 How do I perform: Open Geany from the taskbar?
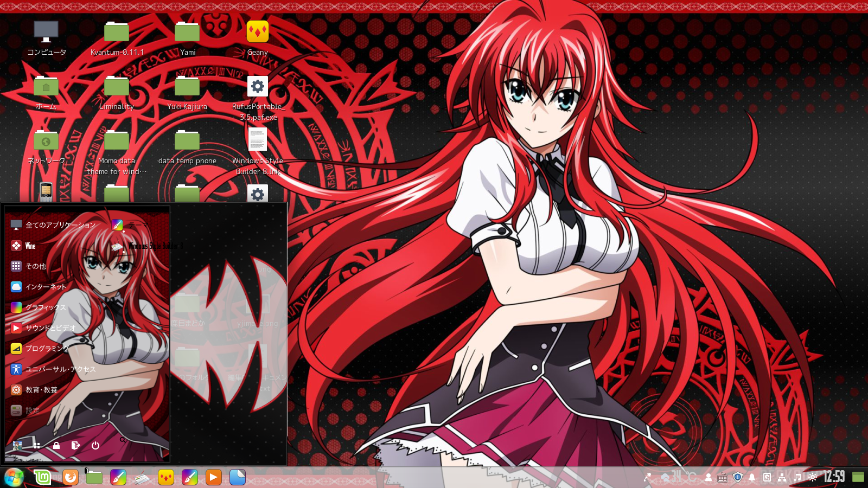(x=166, y=477)
